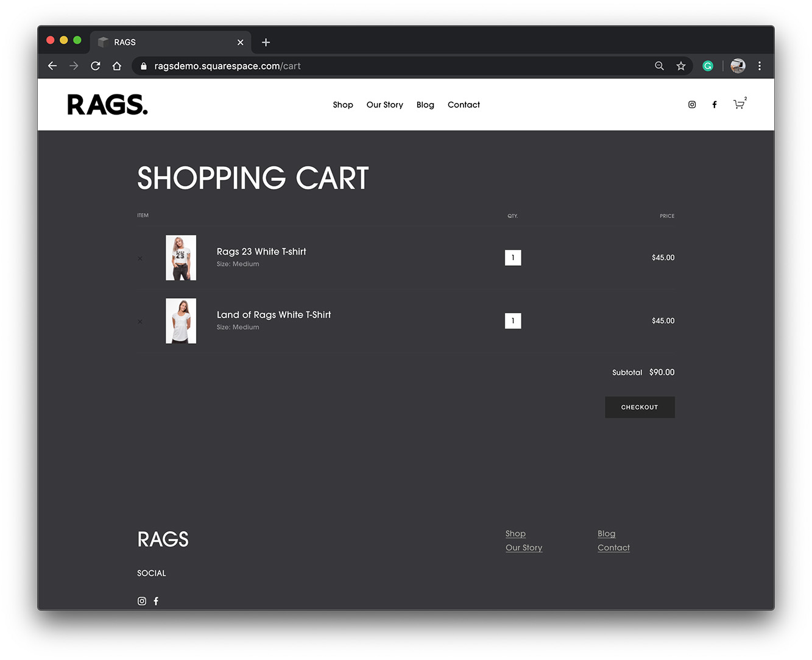Screen dimensions: 812x660
Task: Go to browser home page
Action: [117, 66]
